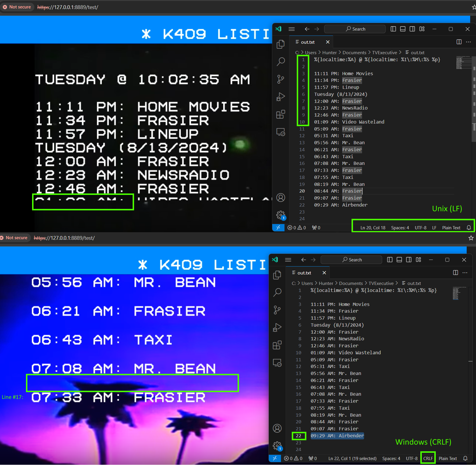Image resolution: width=476 pixels, height=465 pixels.
Task: Open Explorer in top VS Code window
Action: pyautogui.click(x=280, y=44)
